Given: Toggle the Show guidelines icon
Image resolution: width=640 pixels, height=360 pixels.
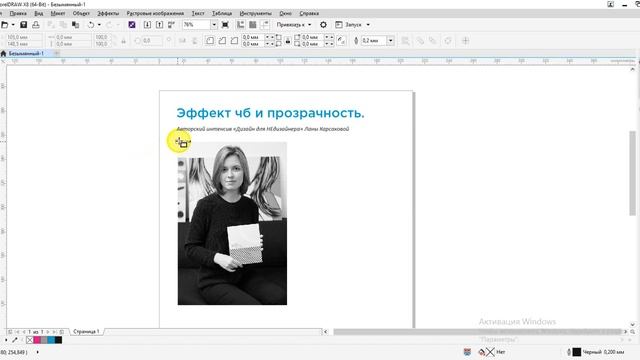Looking at the screenshot, I should (265, 25).
